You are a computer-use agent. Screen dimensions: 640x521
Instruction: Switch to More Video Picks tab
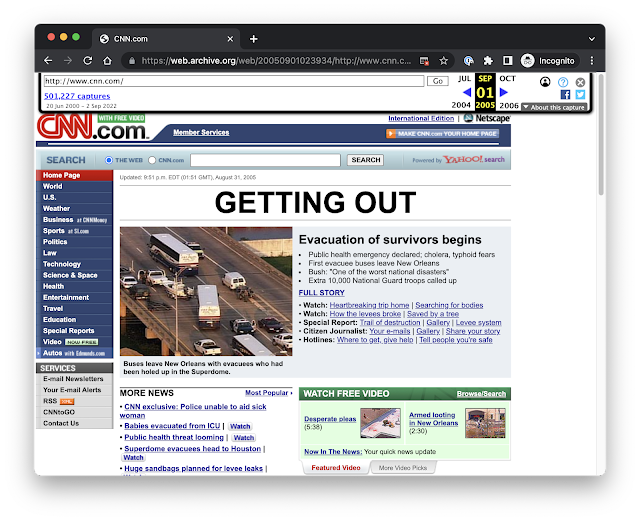pos(403,468)
